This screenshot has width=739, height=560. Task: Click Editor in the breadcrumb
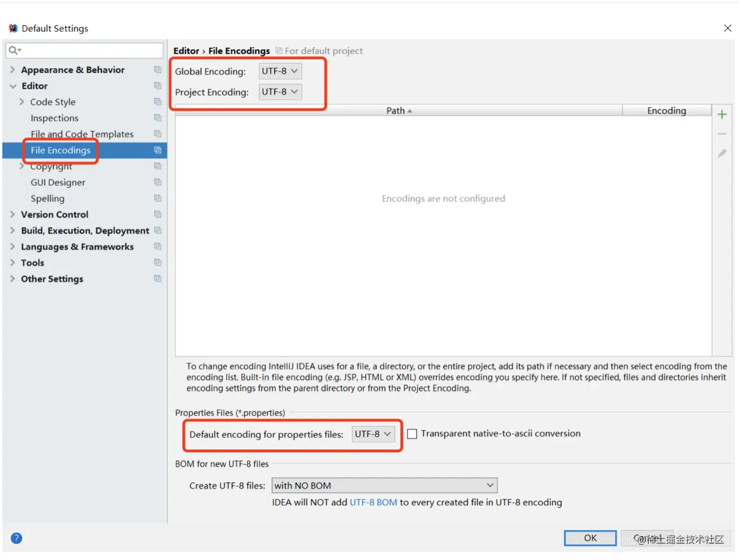coord(186,51)
